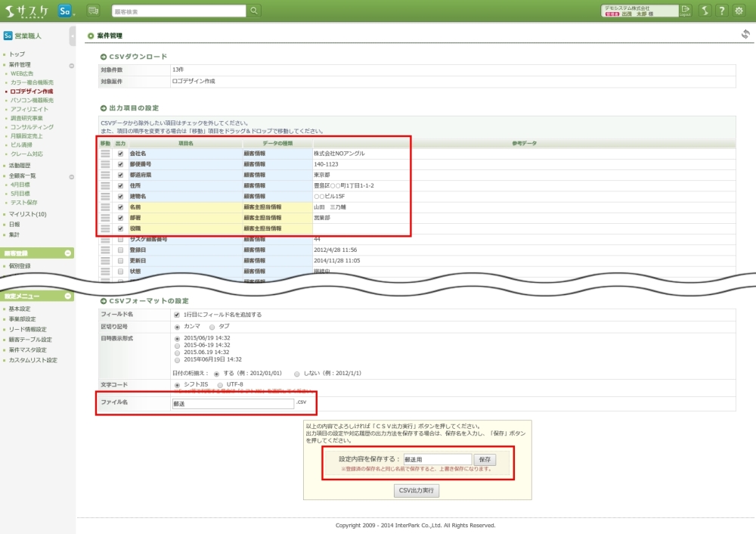Click the Sa product icon in header
Image resolution: width=756 pixels, height=534 pixels.
(x=66, y=11)
